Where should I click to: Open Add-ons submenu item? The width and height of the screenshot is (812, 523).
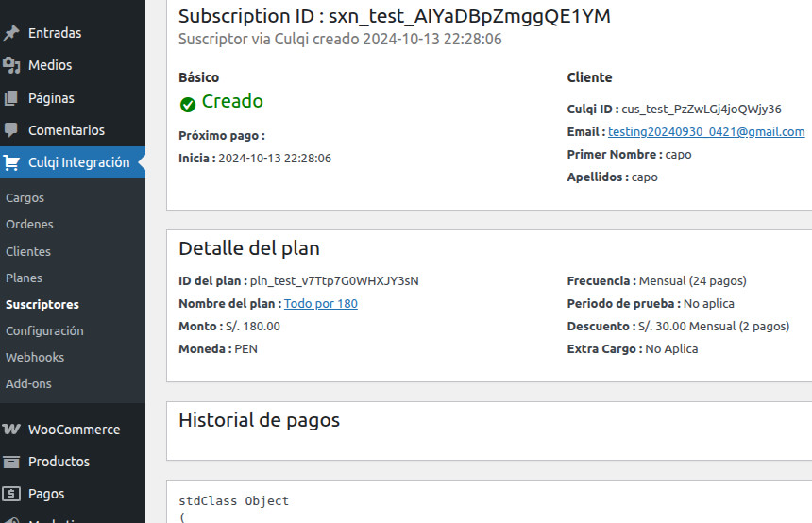(28, 383)
